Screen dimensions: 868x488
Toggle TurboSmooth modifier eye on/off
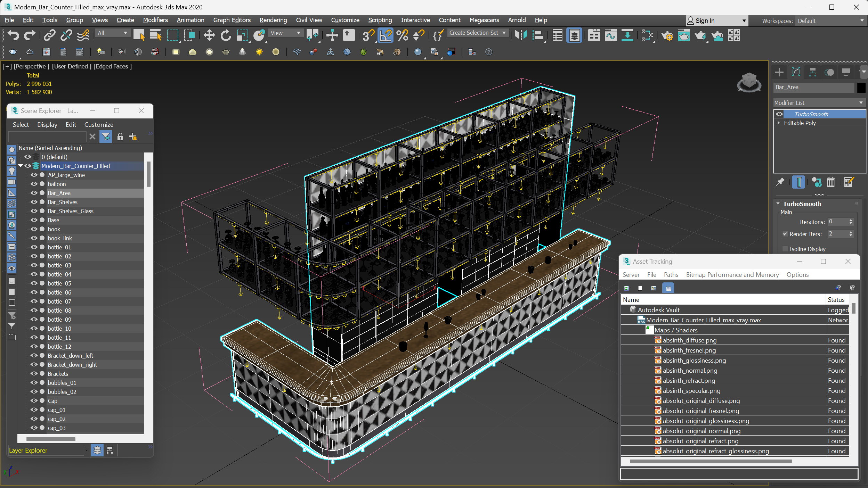779,114
